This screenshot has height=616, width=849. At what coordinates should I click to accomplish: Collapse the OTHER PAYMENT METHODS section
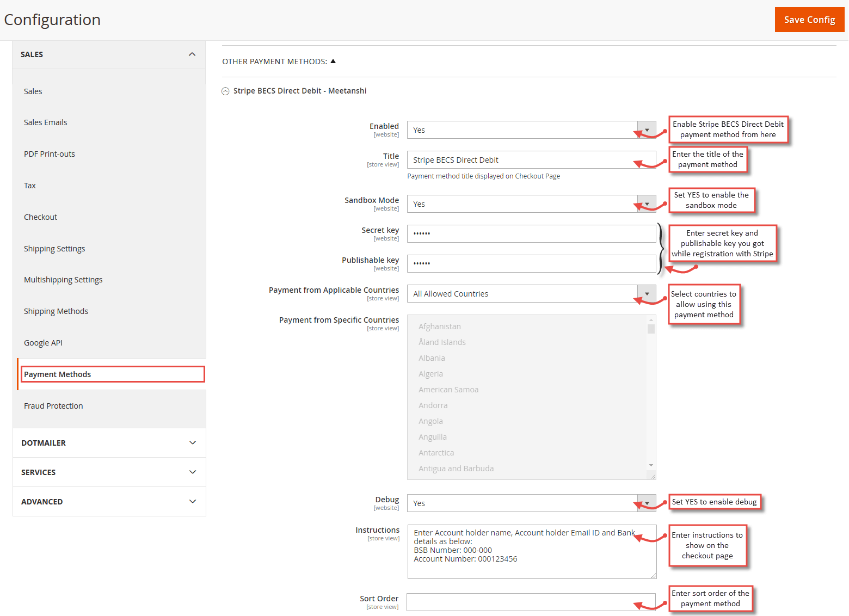[334, 61]
